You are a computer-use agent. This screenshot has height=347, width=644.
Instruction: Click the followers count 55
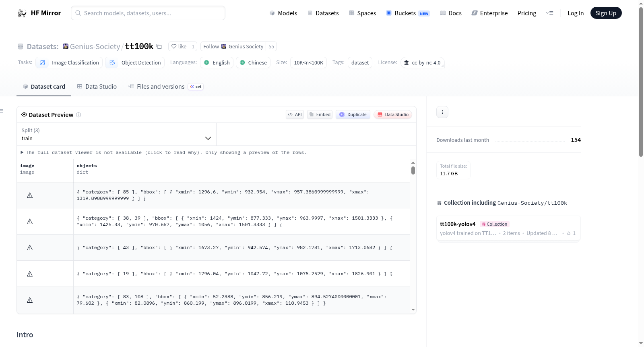pyautogui.click(x=271, y=46)
